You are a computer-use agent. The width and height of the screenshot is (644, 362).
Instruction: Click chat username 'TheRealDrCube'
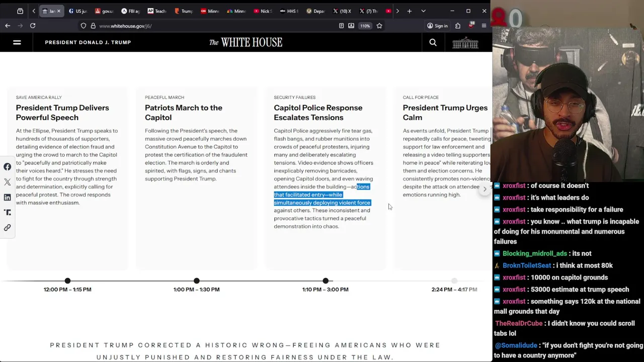[x=520, y=323]
